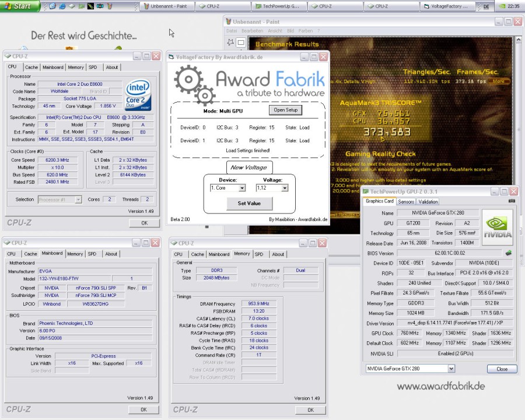Image resolution: width=525 pixels, height=420 pixels.
Task: Click the GPU-Z screenshot camera icon
Action: click(512, 201)
